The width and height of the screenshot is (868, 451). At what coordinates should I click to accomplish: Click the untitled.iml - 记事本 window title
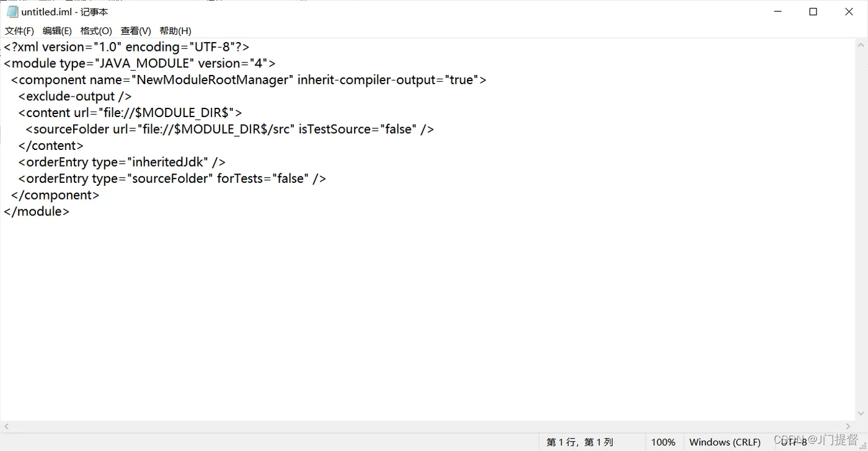point(64,12)
